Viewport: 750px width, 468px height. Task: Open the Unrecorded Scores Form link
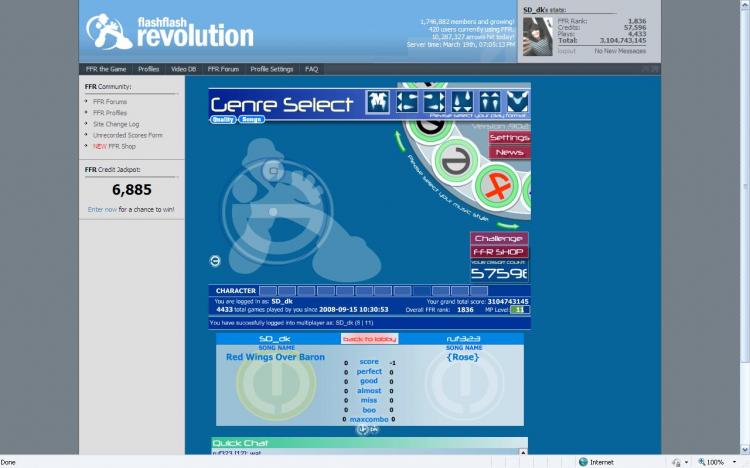coord(128,135)
